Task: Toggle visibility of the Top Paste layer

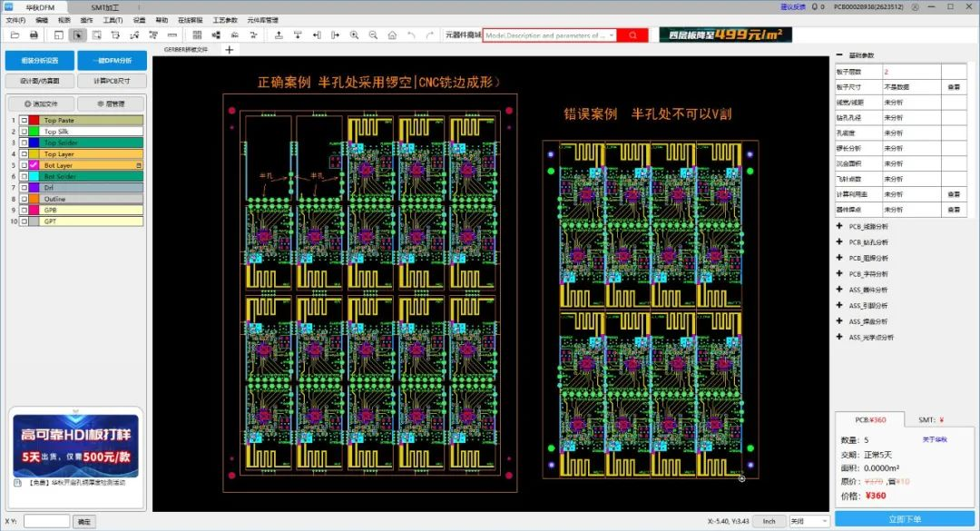Action: (x=24, y=120)
